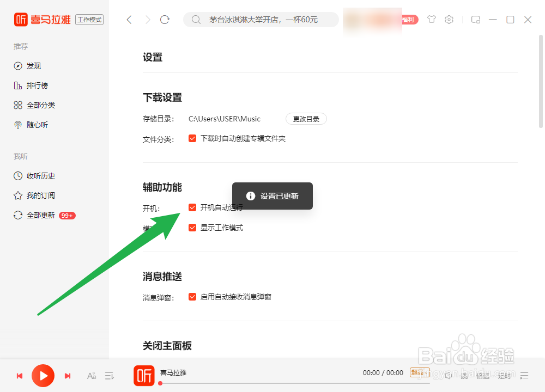Open the 倍速 playback speed selector

483,376
